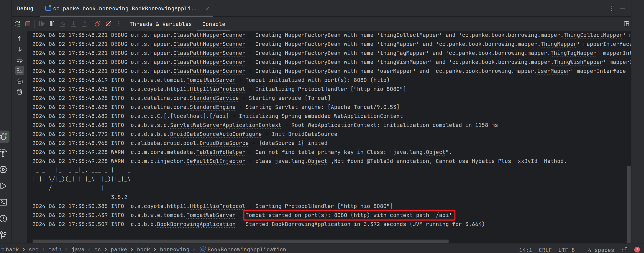This screenshot has width=644, height=253.
Task: Click BookBorrowingApplication breadcrumb class
Action: (243, 249)
